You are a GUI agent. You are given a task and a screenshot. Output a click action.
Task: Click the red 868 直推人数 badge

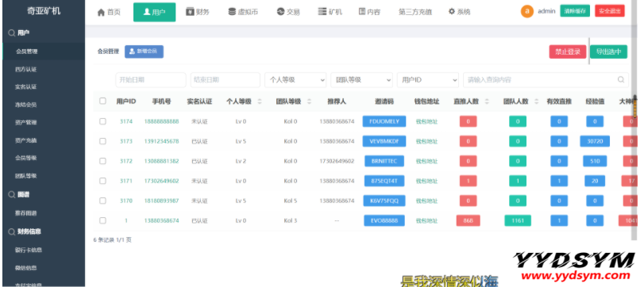pyautogui.click(x=468, y=220)
